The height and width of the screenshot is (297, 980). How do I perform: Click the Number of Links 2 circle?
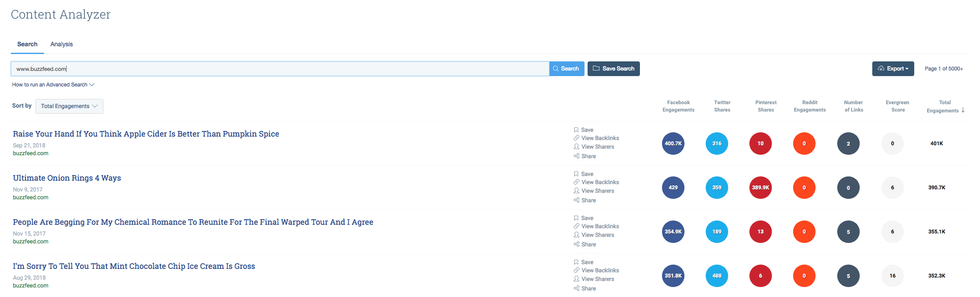pyautogui.click(x=848, y=144)
